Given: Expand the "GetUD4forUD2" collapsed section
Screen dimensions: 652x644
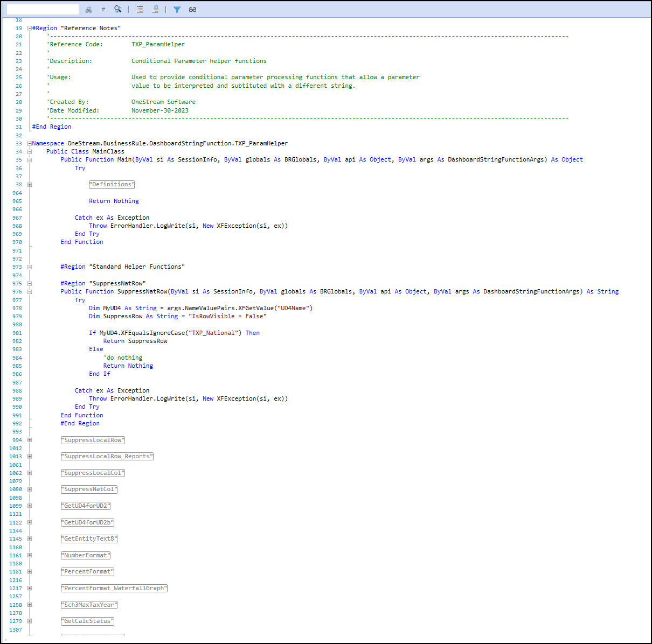Looking at the screenshot, I should [x=29, y=506].
